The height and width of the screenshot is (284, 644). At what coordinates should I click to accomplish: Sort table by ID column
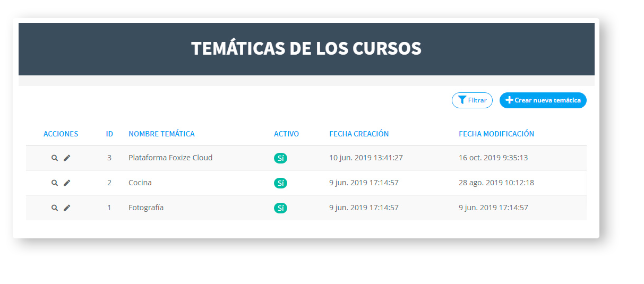coord(109,134)
